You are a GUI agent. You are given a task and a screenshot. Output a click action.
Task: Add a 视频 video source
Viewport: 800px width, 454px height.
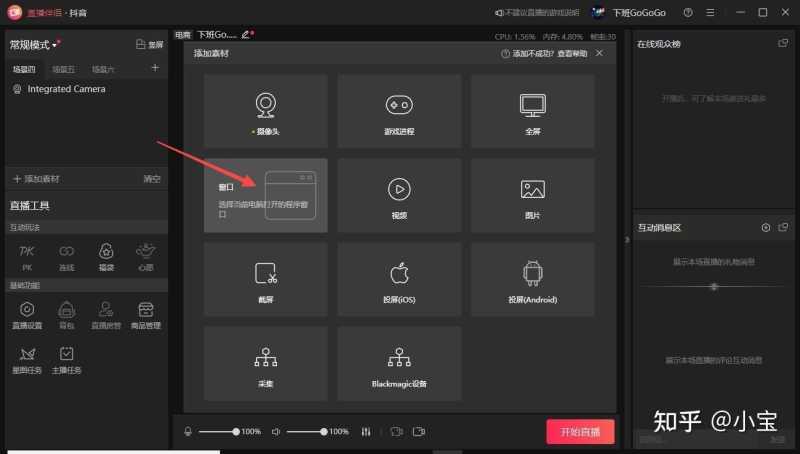pos(399,195)
